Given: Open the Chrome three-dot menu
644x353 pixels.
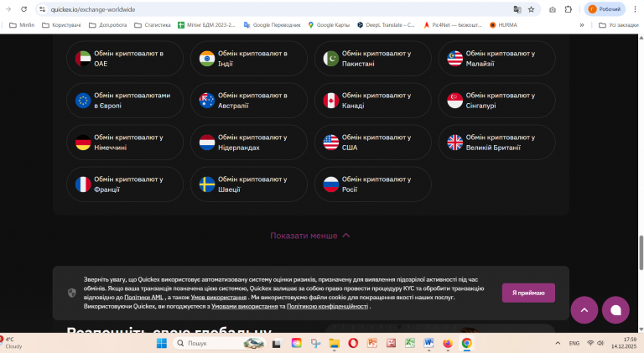Looking at the screenshot, I should click(x=635, y=9).
